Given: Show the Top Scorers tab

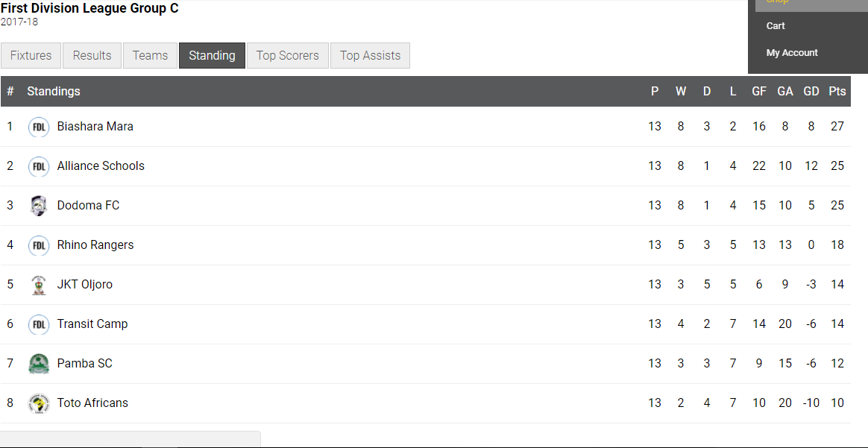Looking at the screenshot, I should click(287, 56).
